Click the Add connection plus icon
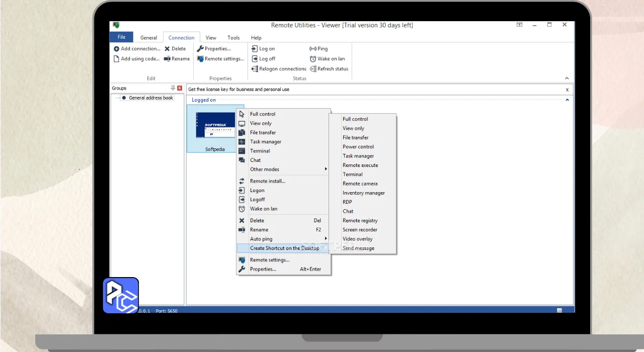The image size is (644, 352). (116, 49)
